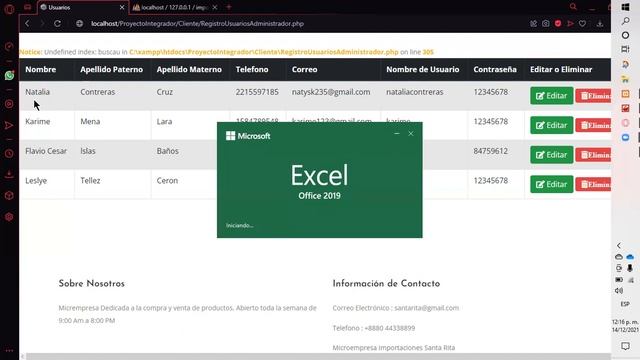Edit the Natalia user row
The width and height of the screenshot is (640, 360).
click(x=551, y=96)
